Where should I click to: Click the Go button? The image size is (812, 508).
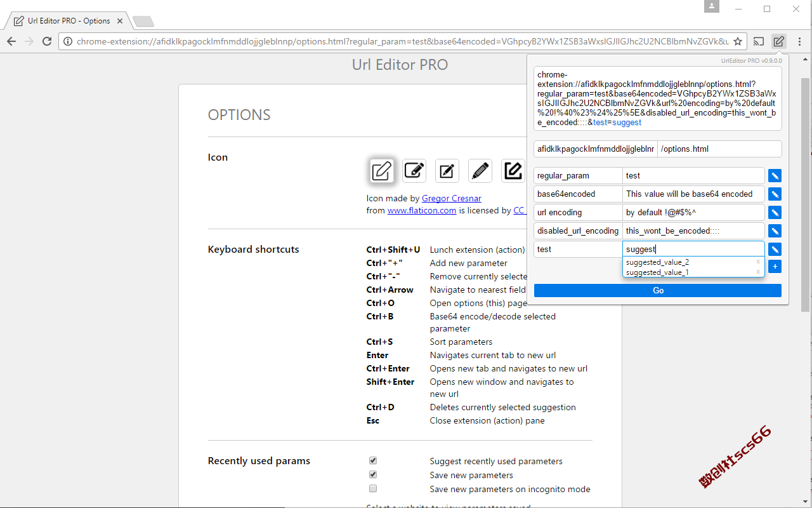[658, 290]
